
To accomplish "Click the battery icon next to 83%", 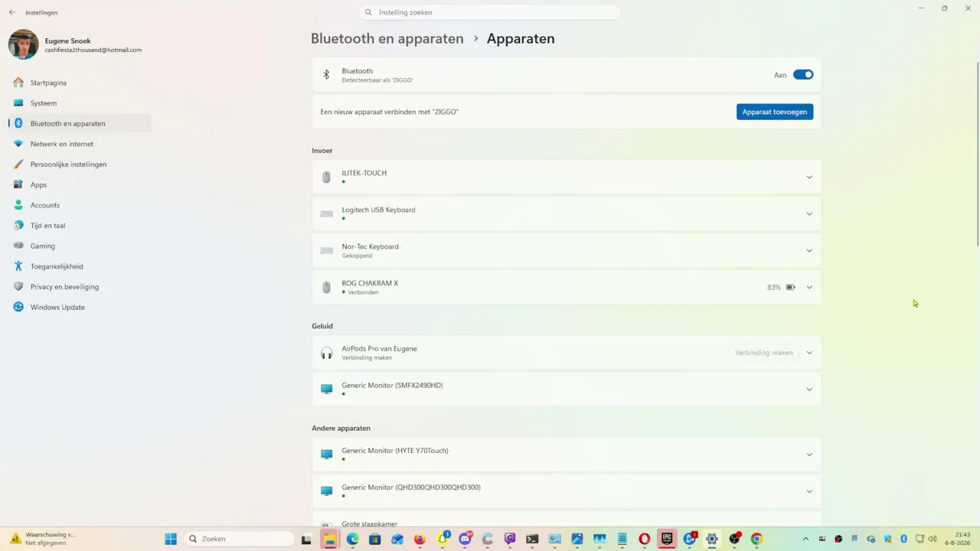I will pyautogui.click(x=790, y=287).
